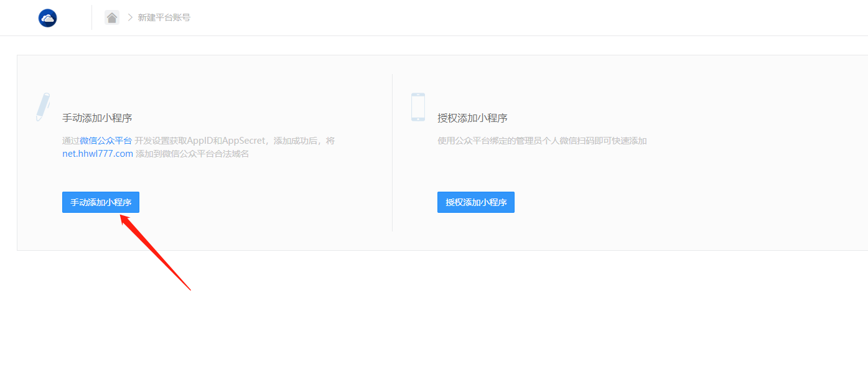Click text 添加到微信公众平台合法域名
This screenshot has width=868, height=369.
192,154
